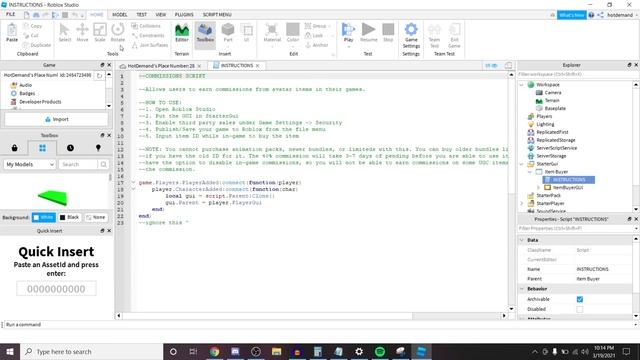This screenshot has width=640, height=360.
Task: Collapse the Item Buyer tree node
Action: point(530,172)
